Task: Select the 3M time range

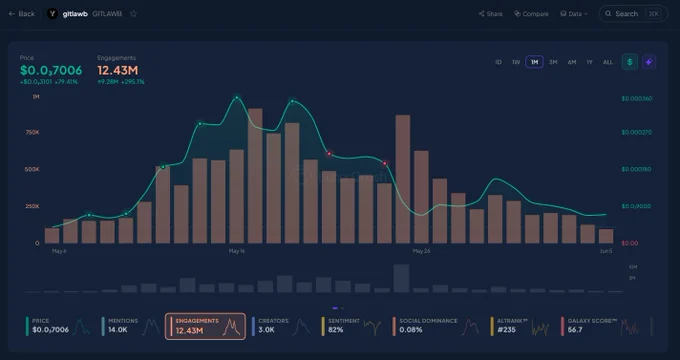Action: (553, 62)
